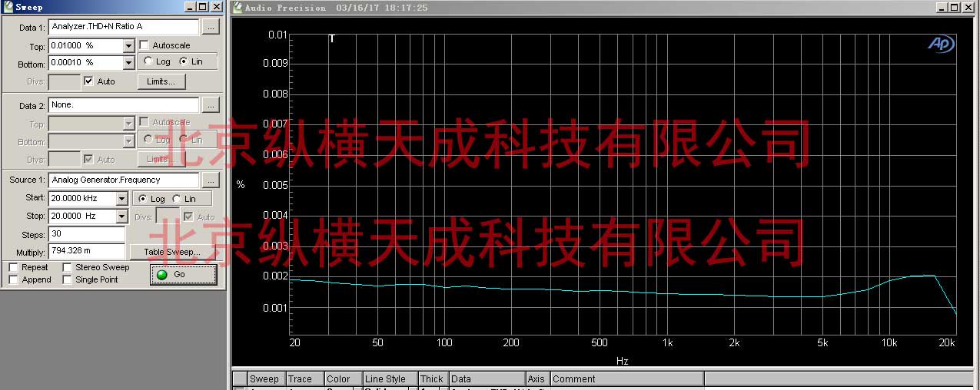Click the Source 1 Analog Generator field
The height and width of the screenshot is (390, 980).
124,180
